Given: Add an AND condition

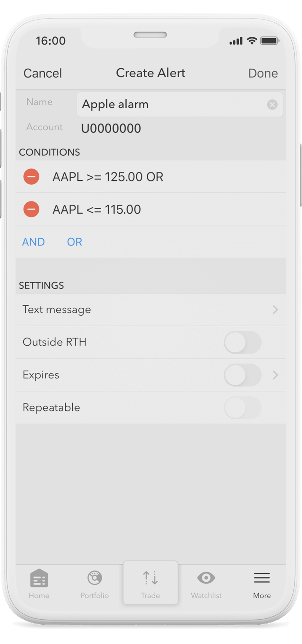Looking at the screenshot, I should click(x=33, y=242).
